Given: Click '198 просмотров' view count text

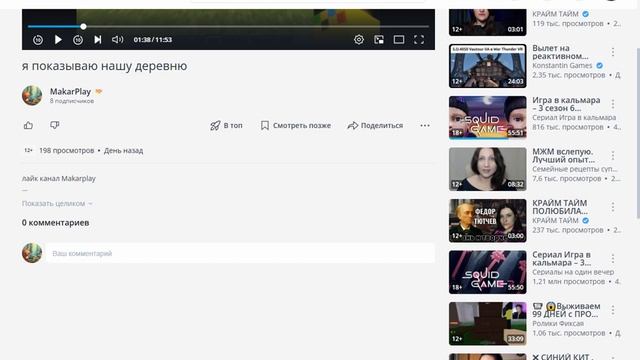Looking at the screenshot, I should [x=67, y=151].
